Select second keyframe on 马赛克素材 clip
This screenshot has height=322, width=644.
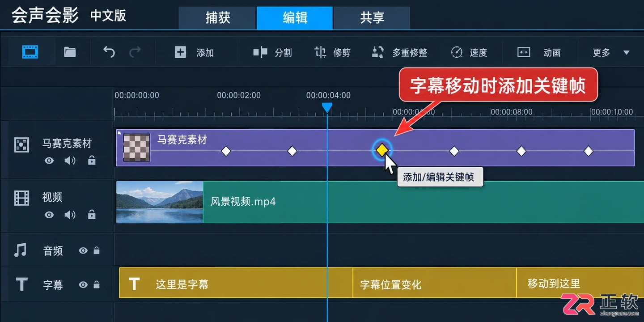(x=292, y=151)
